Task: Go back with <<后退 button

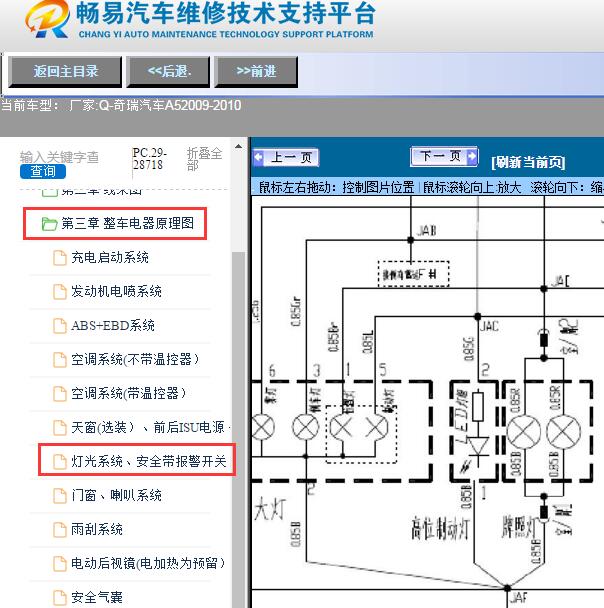Action: click(169, 72)
